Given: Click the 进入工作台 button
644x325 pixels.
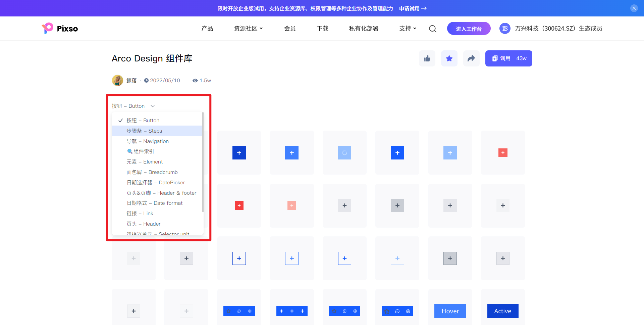Looking at the screenshot, I should pyautogui.click(x=469, y=29).
